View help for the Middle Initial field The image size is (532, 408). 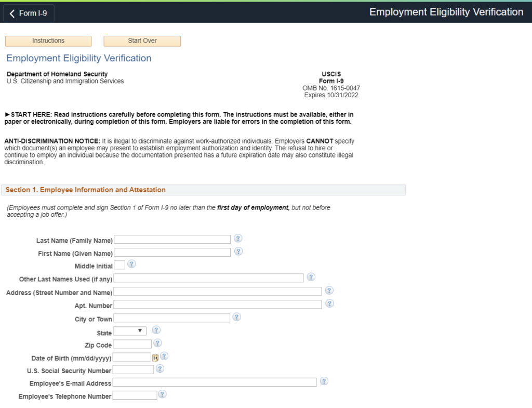coord(131,265)
